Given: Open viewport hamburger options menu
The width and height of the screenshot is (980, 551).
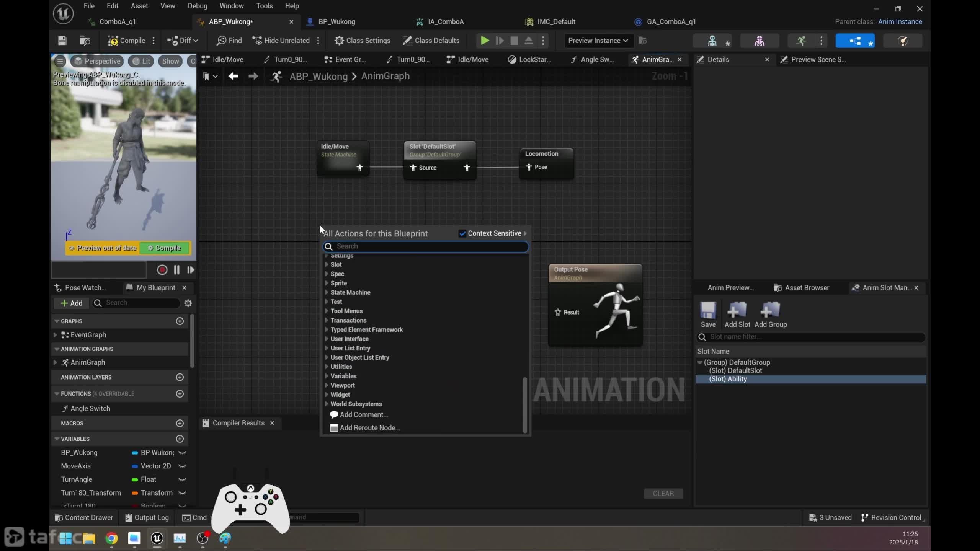Looking at the screenshot, I should click(x=60, y=61).
